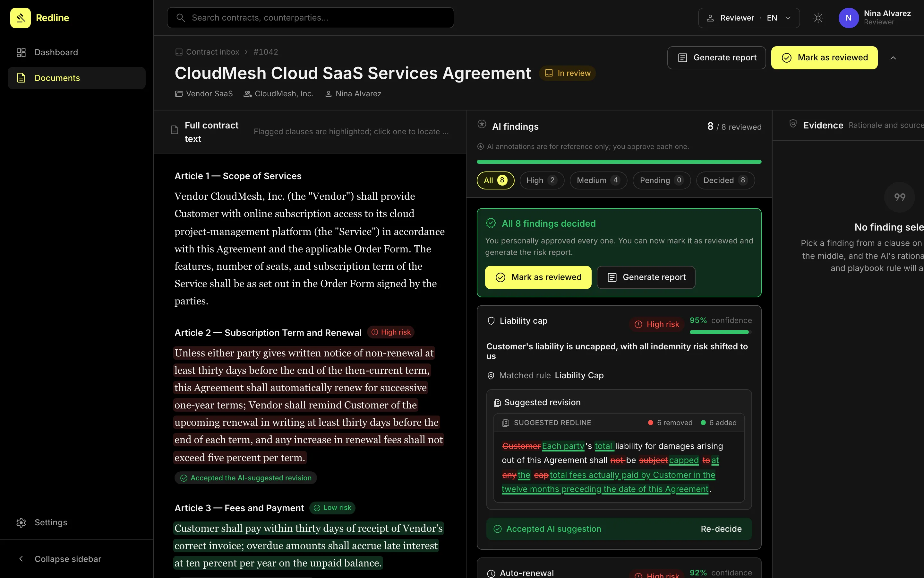Toggle the light theme sun icon
The width and height of the screenshot is (924, 578).
pyautogui.click(x=818, y=18)
